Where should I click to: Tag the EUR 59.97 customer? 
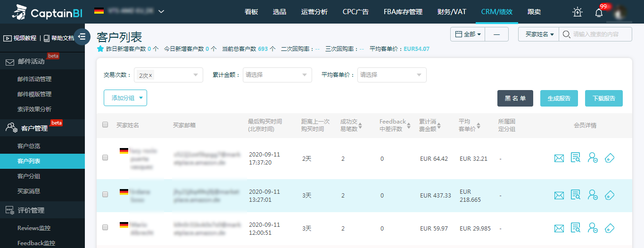coord(610,228)
